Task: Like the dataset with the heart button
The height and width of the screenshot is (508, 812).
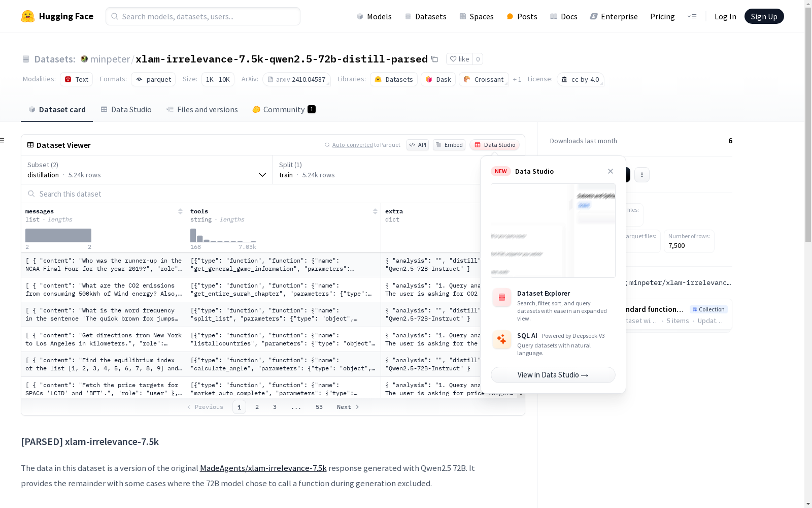Action: coord(459,59)
